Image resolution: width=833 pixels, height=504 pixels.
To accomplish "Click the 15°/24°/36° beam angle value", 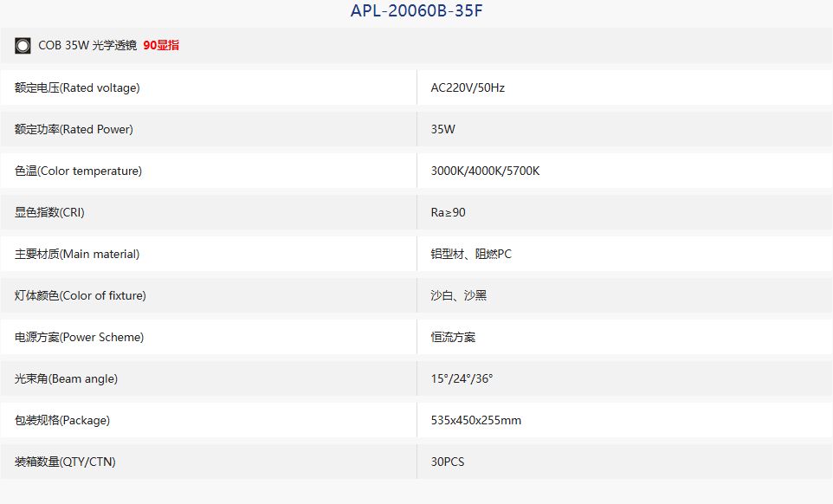I will click(x=462, y=378).
